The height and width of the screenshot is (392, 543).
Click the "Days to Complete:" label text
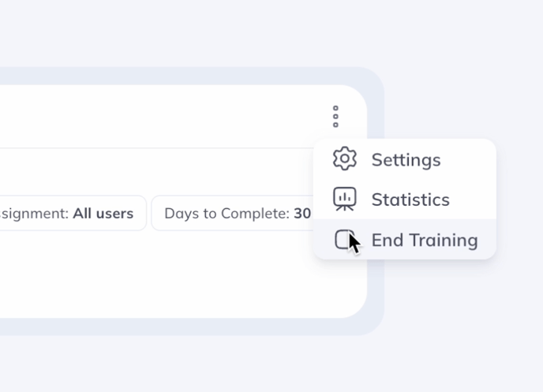click(x=226, y=213)
